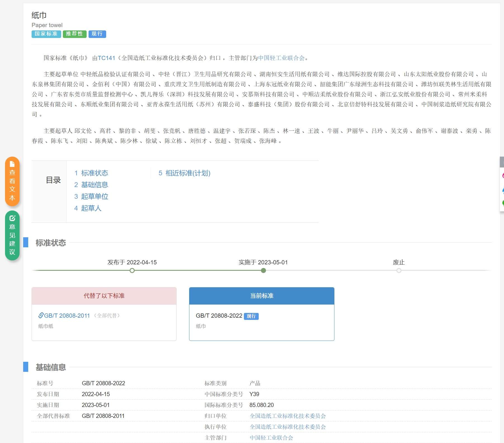Open the TC141 committee link
Image resolution: width=504 pixels, height=443 pixels.
pos(106,58)
